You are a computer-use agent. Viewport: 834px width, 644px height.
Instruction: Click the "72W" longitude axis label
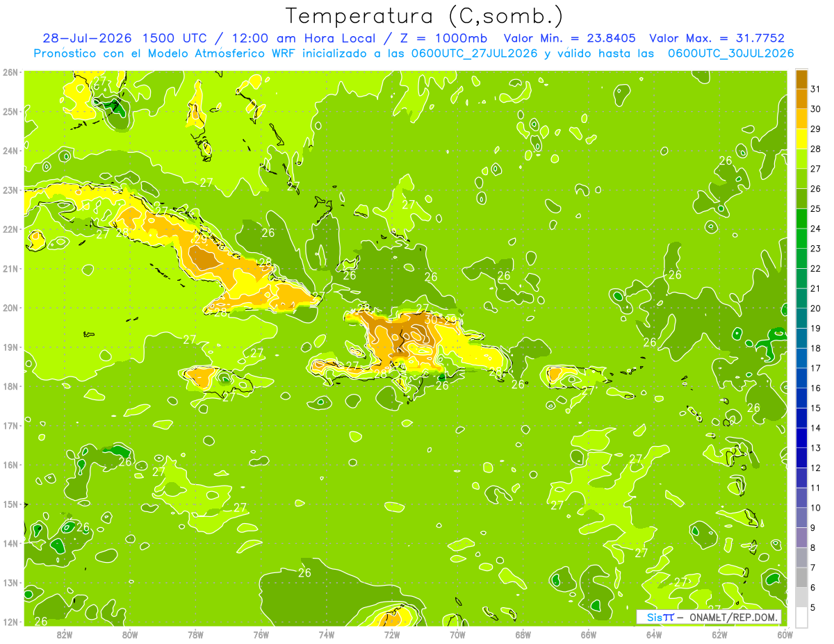[392, 634]
